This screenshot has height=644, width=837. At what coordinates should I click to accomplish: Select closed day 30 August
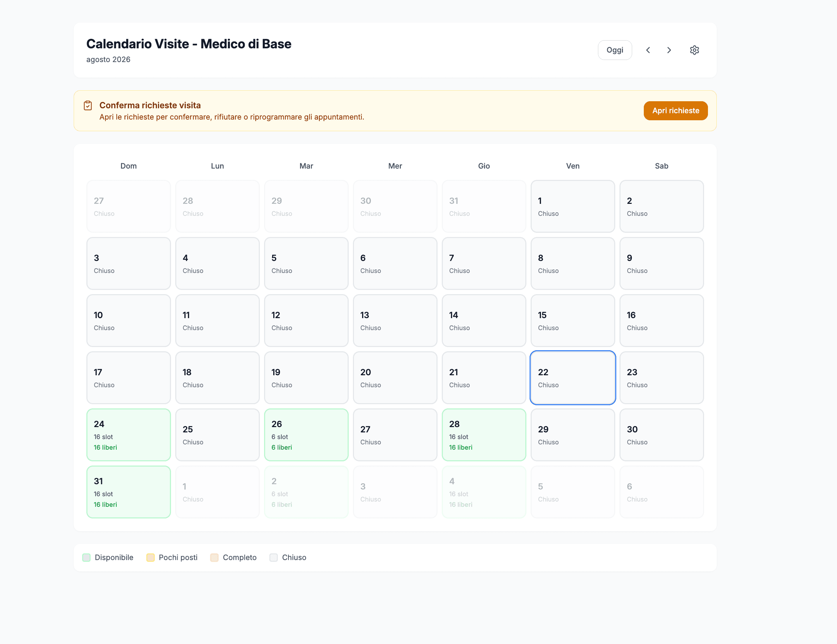[661, 435]
